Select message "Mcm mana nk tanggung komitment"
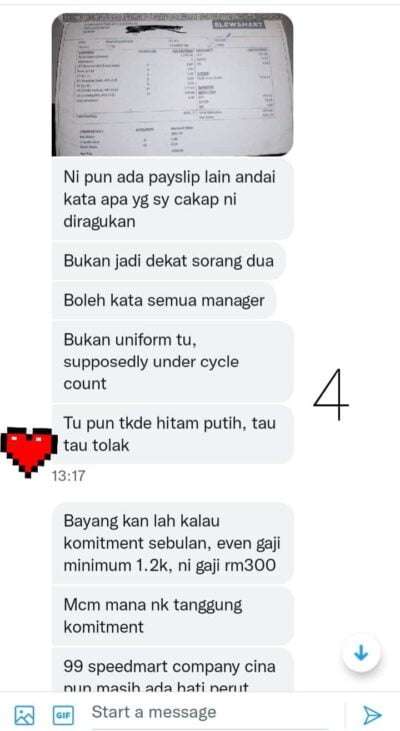Screen dimensions: 400x731 172,616
